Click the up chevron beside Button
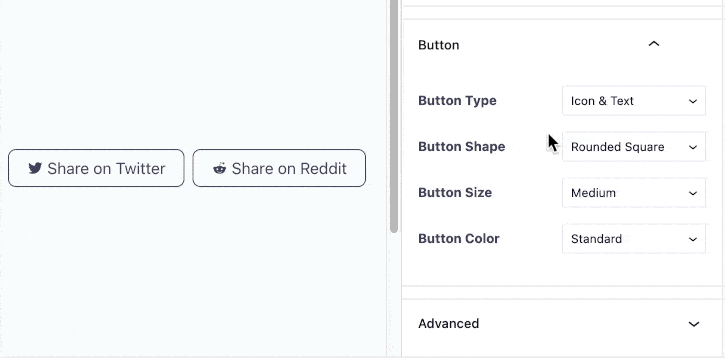The image size is (725, 360). point(654,44)
